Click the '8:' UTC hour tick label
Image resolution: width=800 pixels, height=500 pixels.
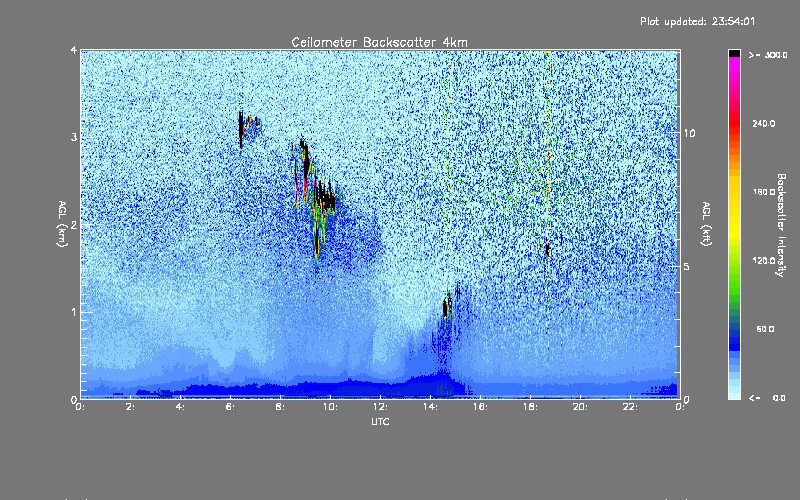click(x=281, y=407)
